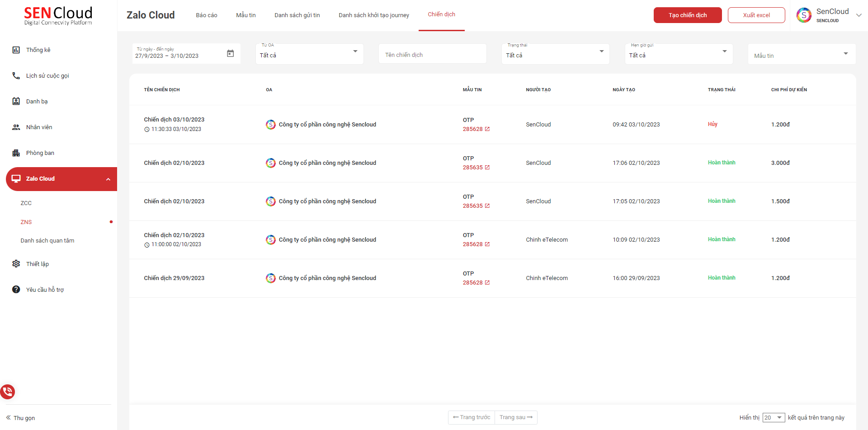This screenshot has width=868, height=430.
Task: Open the Thống kê statistics icon
Action: [16, 50]
